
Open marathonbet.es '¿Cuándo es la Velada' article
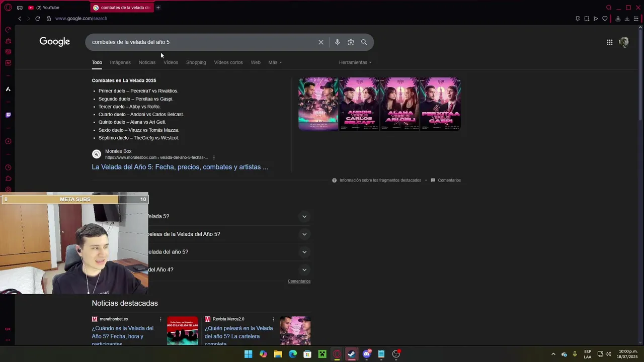click(122, 336)
